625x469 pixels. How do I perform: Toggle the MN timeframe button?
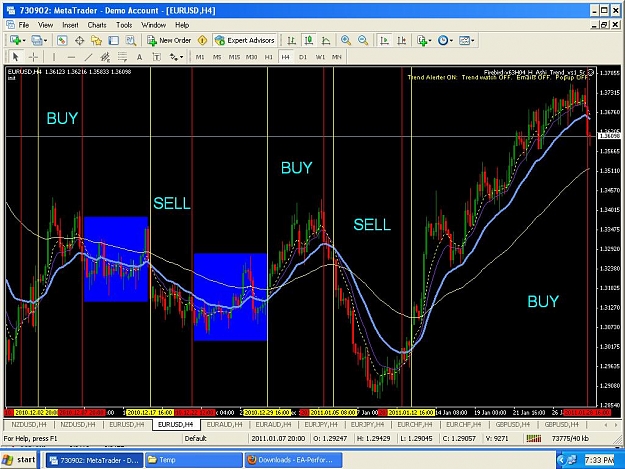(x=337, y=57)
